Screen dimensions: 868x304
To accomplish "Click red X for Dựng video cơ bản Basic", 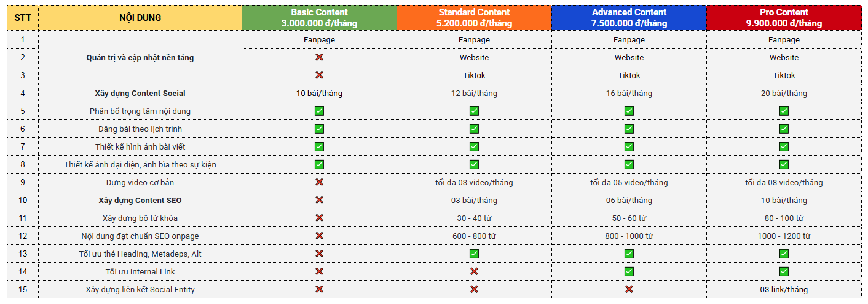I will [319, 182].
